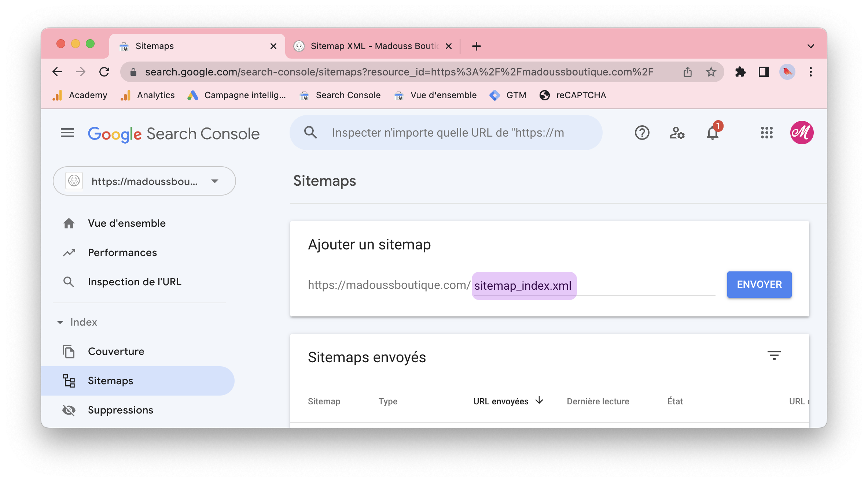Click the ENVOYER button
The image size is (868, 482).
tap(759, 285)
